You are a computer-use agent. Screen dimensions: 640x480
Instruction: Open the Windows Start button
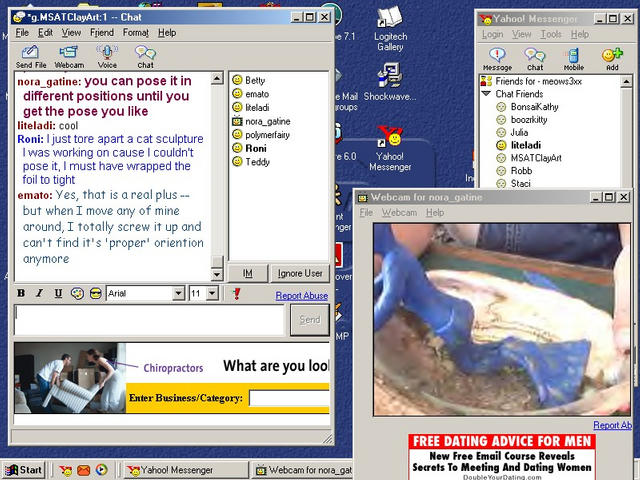click(x=24, y=470)
